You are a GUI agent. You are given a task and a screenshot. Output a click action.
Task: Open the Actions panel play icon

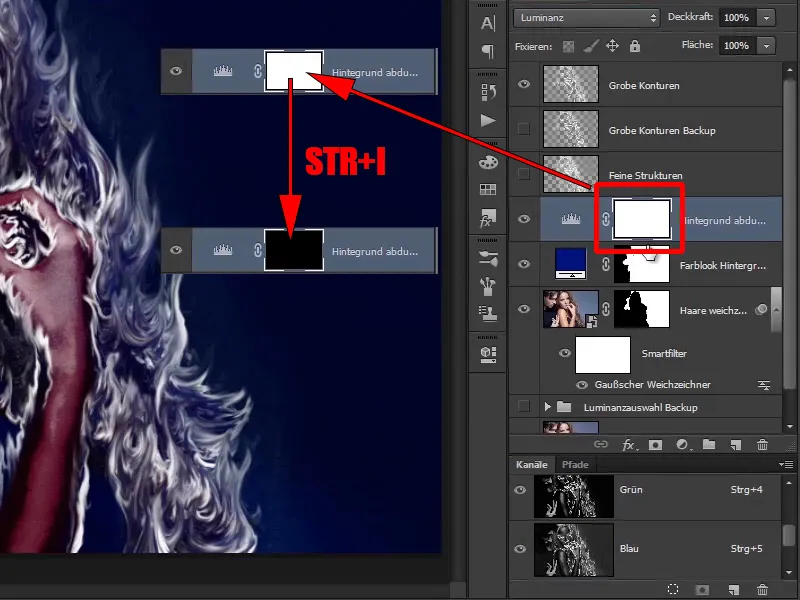[x=488, y=120]
